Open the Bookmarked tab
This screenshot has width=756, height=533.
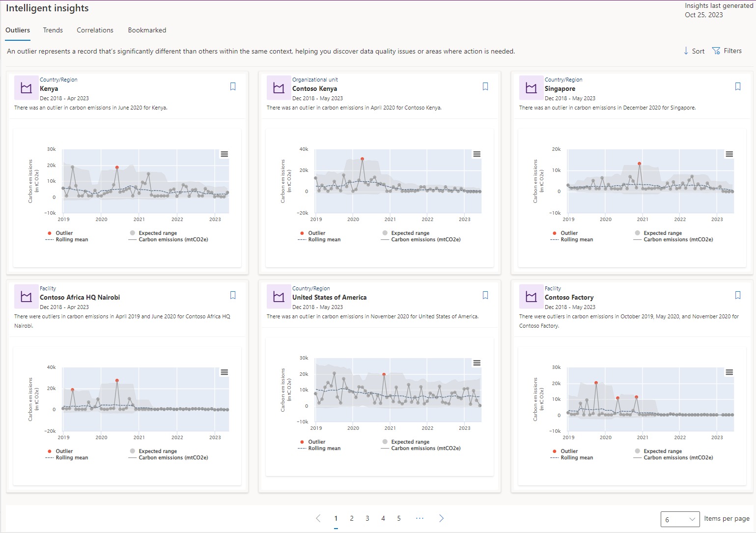146,30
